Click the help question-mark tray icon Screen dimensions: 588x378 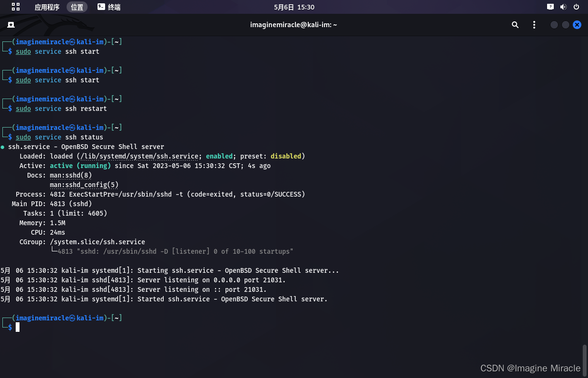550,7
